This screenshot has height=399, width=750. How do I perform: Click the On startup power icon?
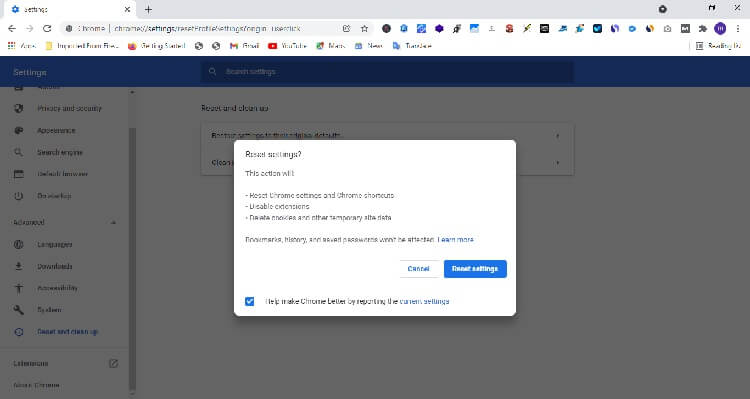click(x=19, y=196)
